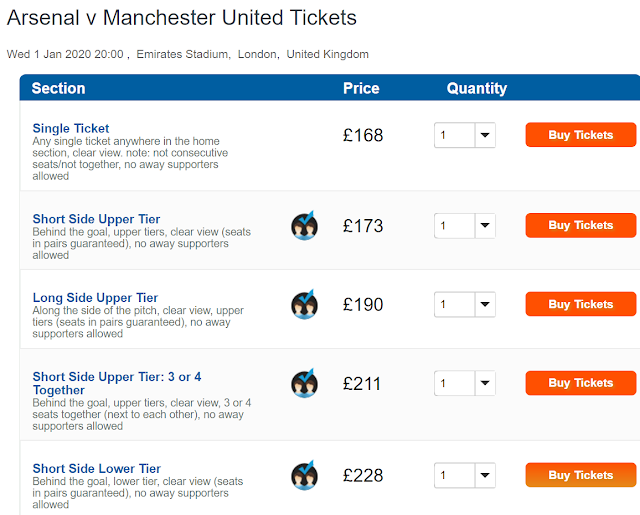Click seats icon for 3 or 4 Together

[x=305, y=384]
